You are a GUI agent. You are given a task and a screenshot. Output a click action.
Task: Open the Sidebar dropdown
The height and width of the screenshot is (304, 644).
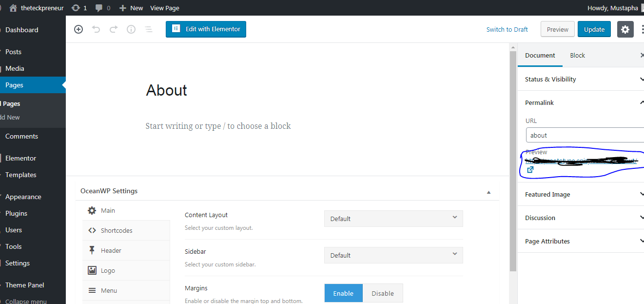(393, 255)
